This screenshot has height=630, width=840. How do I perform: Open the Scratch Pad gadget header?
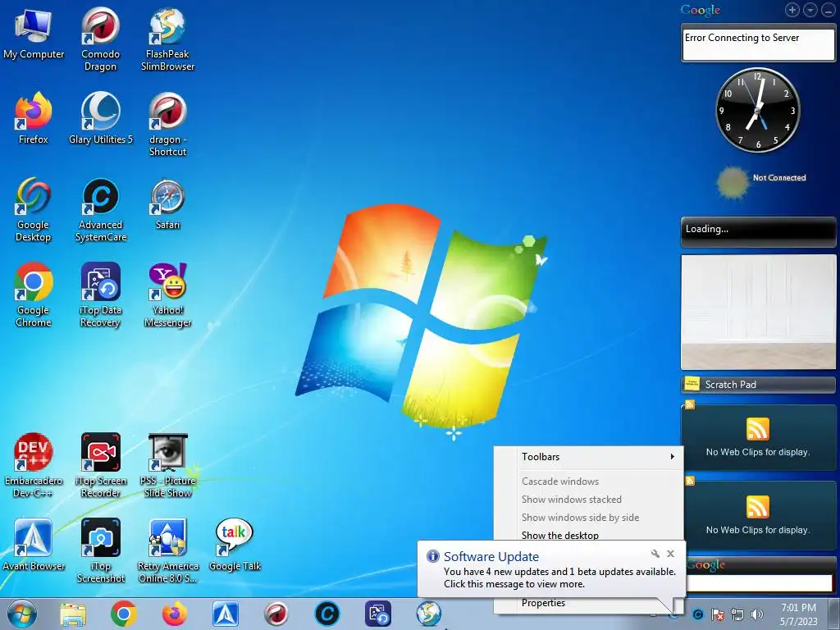(758, 385)
